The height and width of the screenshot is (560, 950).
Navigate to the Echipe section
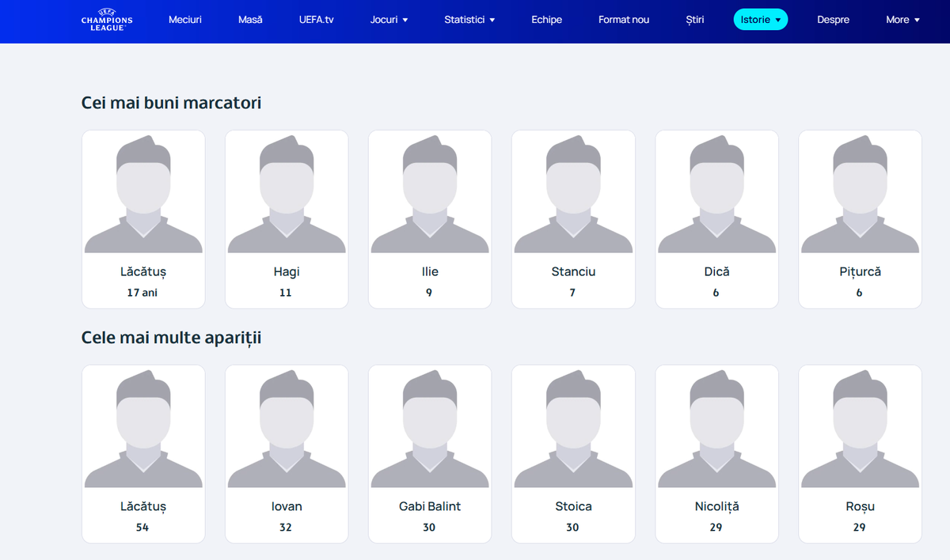(546, 19)
